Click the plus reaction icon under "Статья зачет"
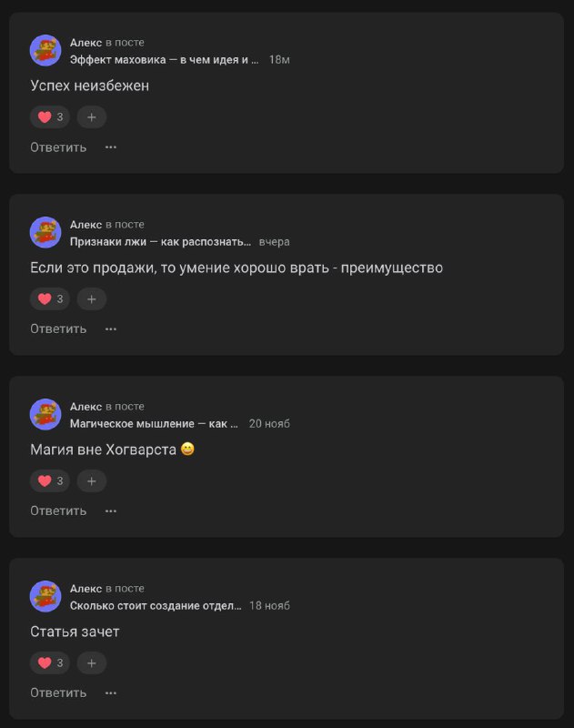Image resolution: width=574 pixels, height=728 pixels. pos(91,662)
